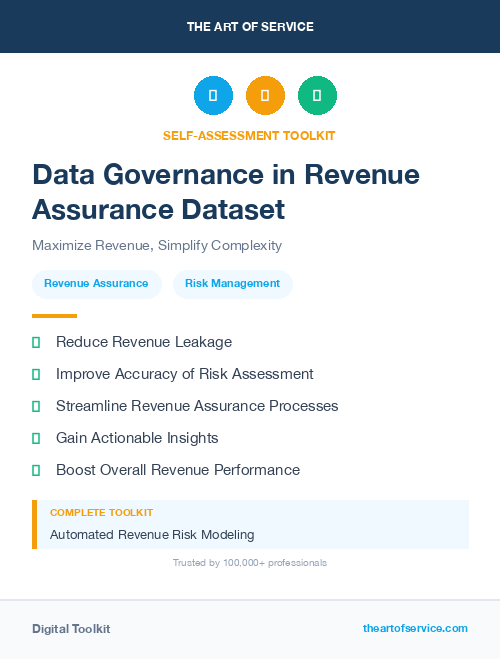The height and width of the screenshot is (659, 500).
Task: Click Boost Overall Revenue Performance text
Action: coord(178,470)
